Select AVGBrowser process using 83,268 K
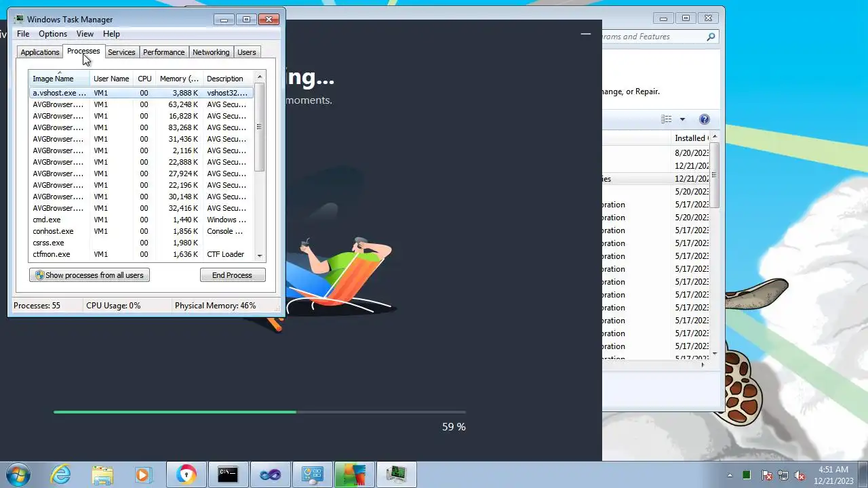Viewport: 868px width, 488px height. coord(141,127)
